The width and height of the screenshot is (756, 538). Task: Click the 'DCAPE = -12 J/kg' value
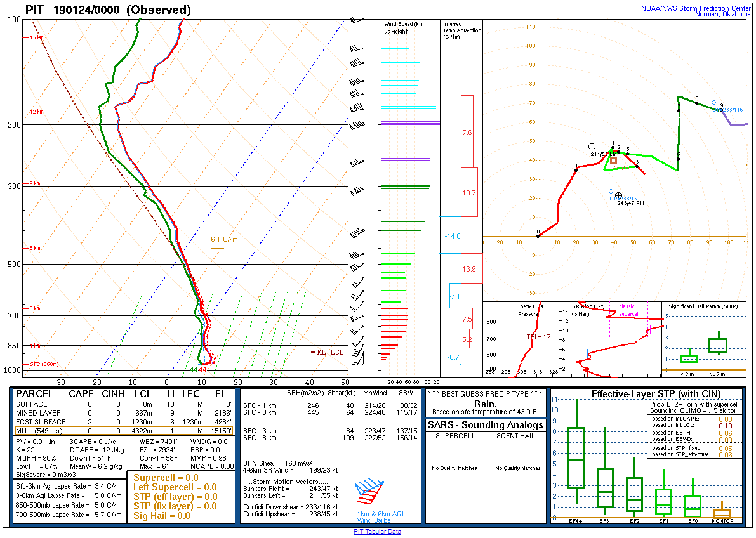97,450
